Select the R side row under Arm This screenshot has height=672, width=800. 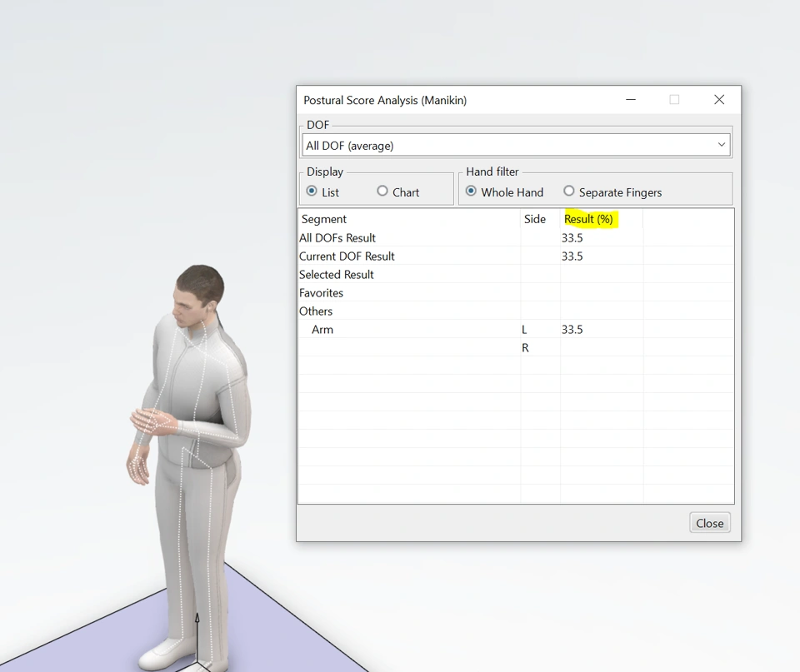click(x=525, y=348)
